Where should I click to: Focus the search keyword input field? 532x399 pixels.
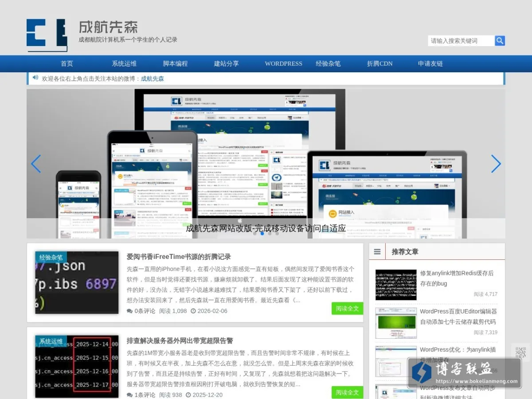(461, 41)
